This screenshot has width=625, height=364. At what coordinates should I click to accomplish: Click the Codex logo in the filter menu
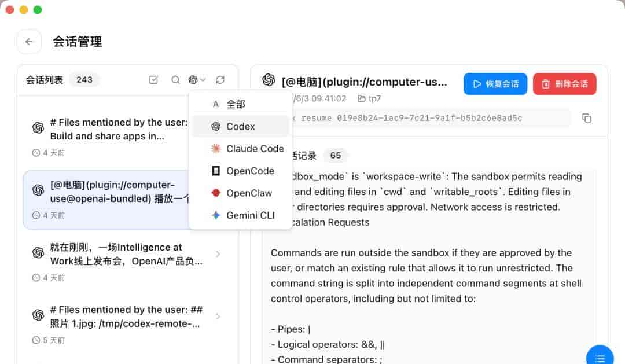pos(216,126)
